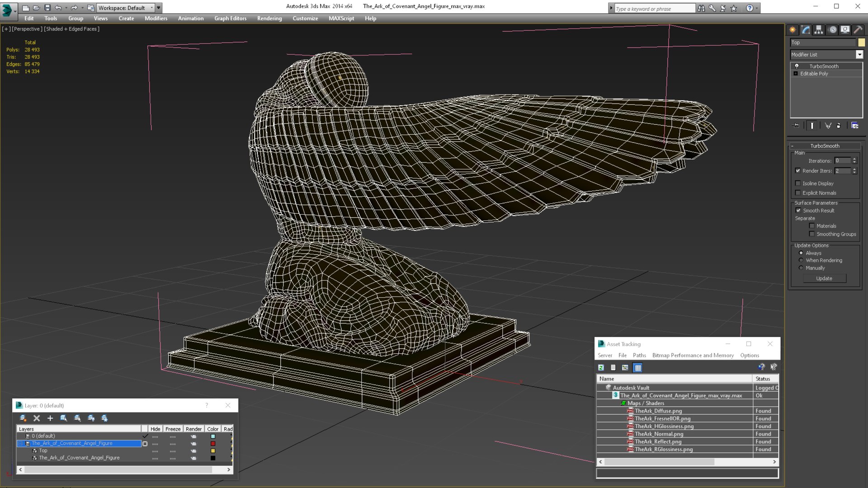Viewport: 868px width, 488px height.
Task: Toggle Smooth Result checkbox
Action: click(798, 211)
